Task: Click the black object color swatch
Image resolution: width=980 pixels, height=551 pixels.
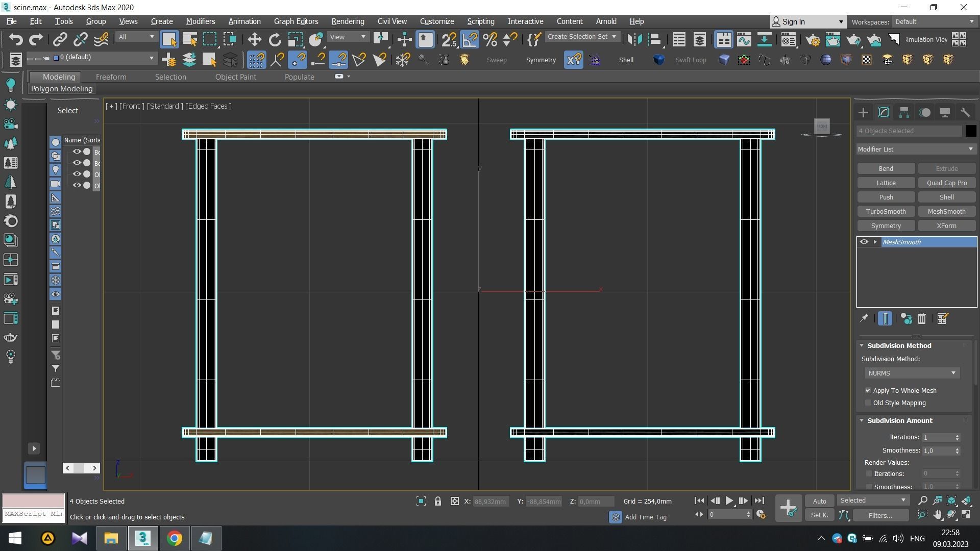Action: 970,131
